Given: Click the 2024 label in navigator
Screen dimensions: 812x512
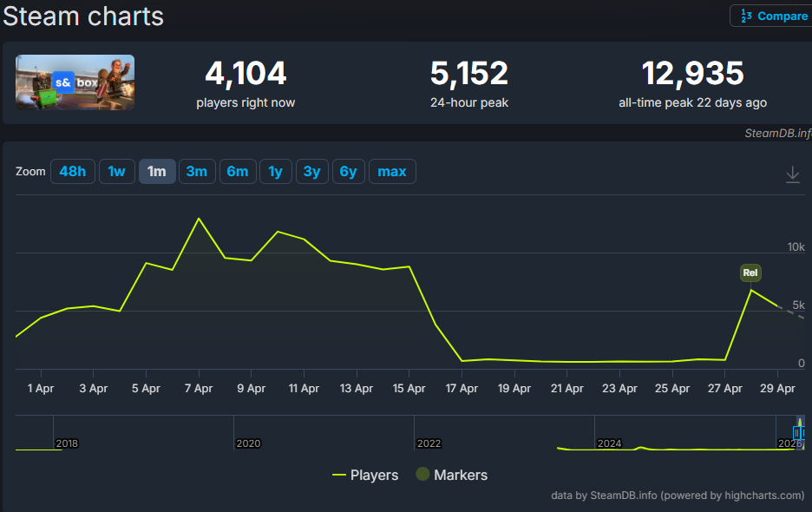Looking at the screenshot, I should pos(609,443).
